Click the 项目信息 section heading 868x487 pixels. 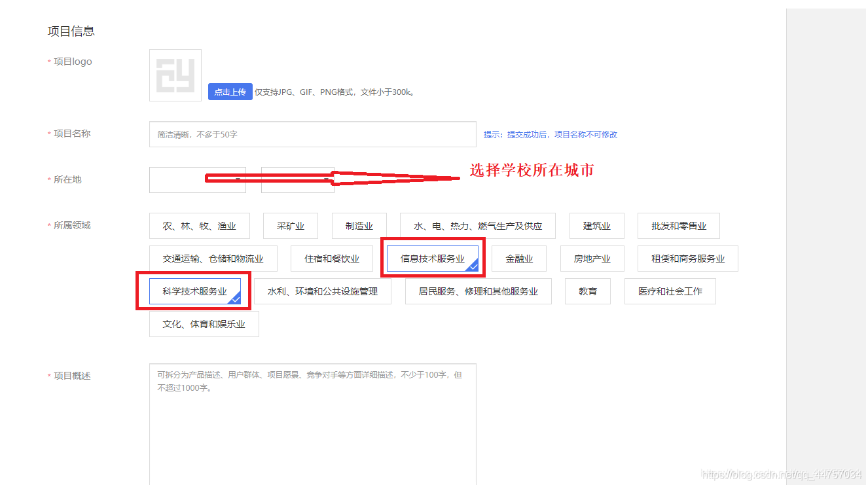pos(71,31)
